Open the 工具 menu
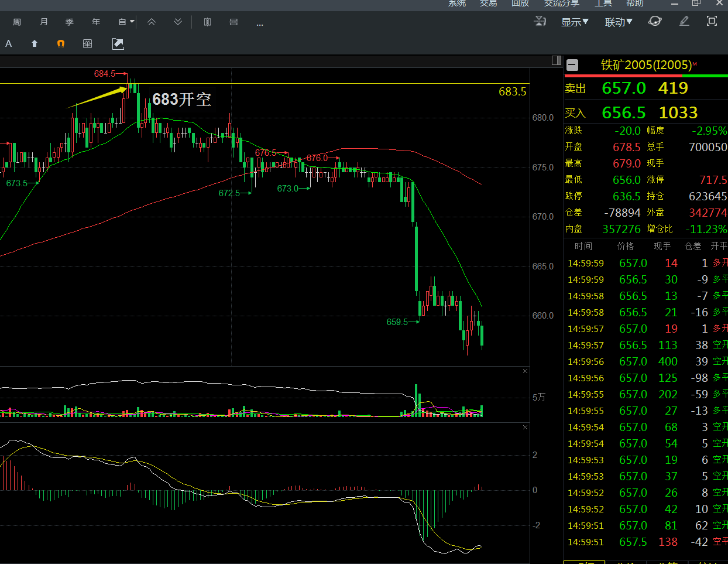Viewport: 728px width, 564px height. tap(603, 4)
